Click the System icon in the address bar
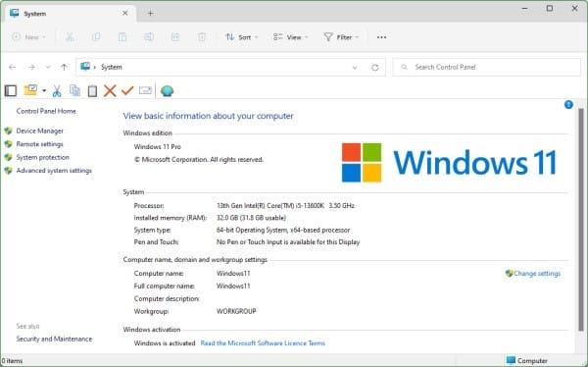The image size is (588, 367). tap(85, 67)
